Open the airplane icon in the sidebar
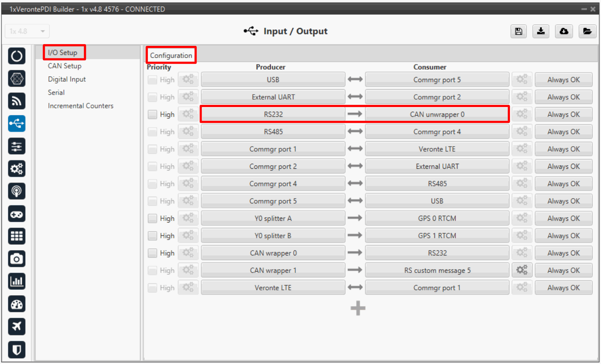Screen dimensions: 601x364 point(16,326)
